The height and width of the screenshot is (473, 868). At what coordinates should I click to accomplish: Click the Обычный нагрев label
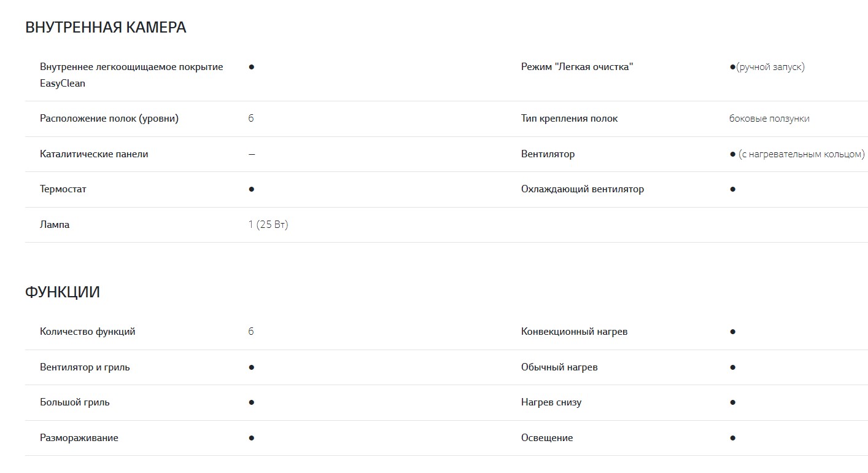point(559,367)
